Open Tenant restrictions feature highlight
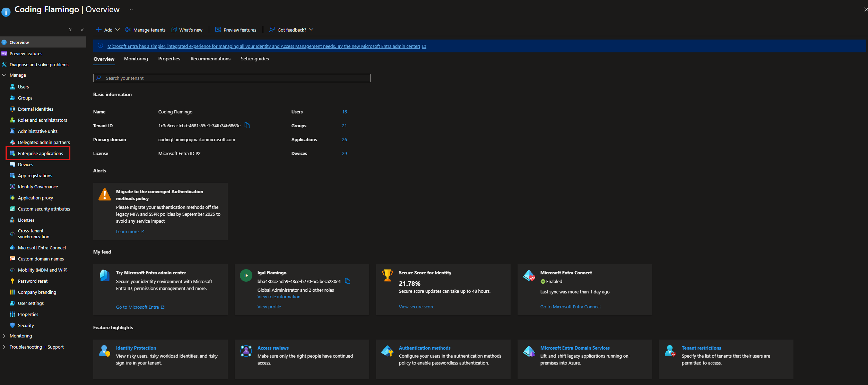 click(701, 348)
